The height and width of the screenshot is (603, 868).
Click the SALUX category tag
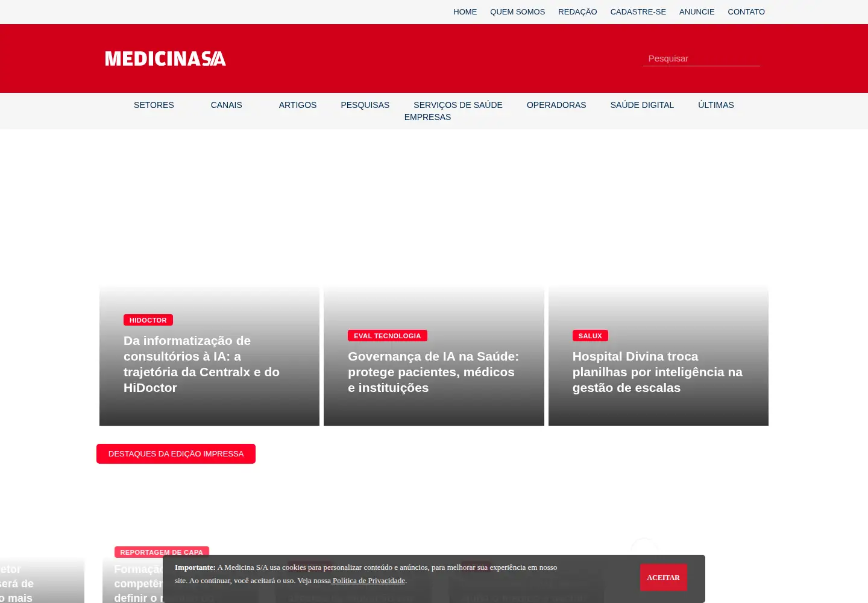tap(590, 336)
